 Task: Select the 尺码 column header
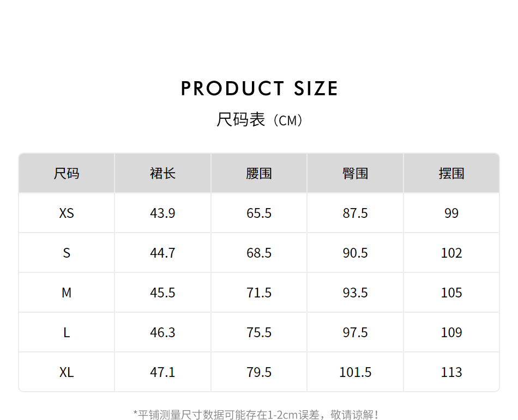pyautogui.click(x=67, y=174)
